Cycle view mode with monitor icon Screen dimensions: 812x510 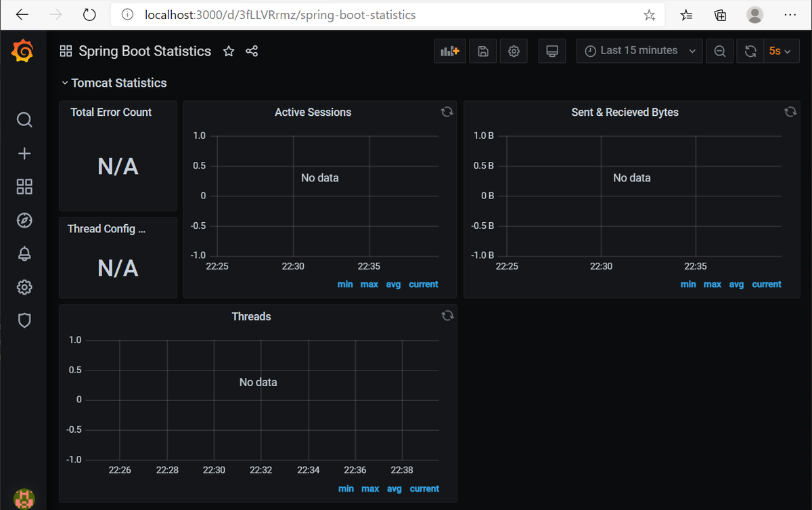(552, 51)
